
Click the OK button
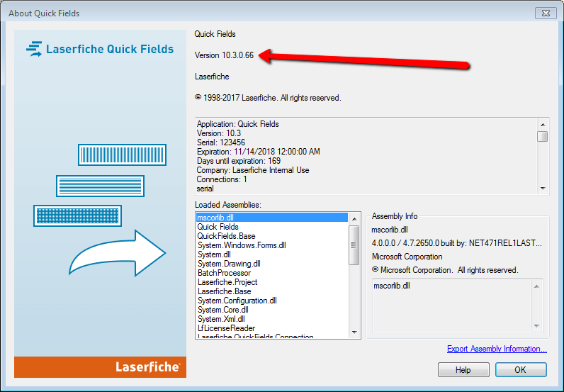[x=521, y=370]
